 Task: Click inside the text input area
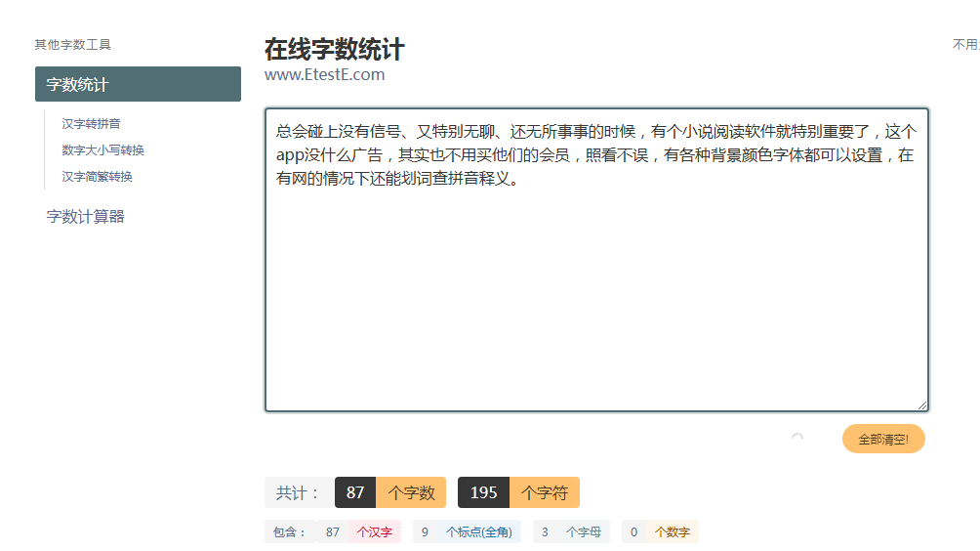[x=596, y=260]
